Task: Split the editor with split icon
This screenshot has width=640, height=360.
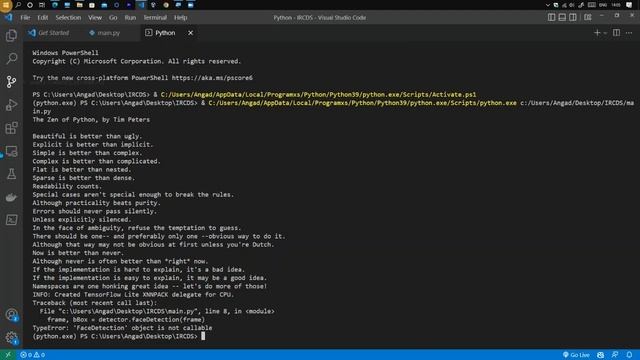Action: click(x=616, y=33)
